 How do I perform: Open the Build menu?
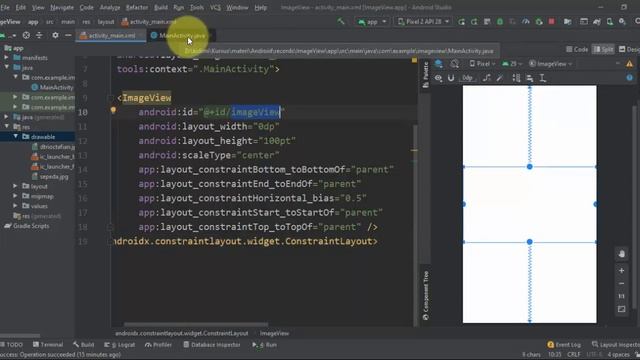point(160,8)
